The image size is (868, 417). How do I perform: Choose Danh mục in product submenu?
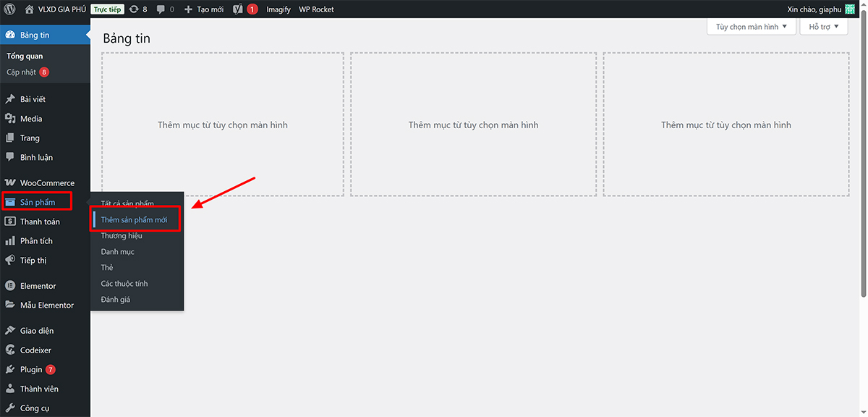click(x=117, y=252)
